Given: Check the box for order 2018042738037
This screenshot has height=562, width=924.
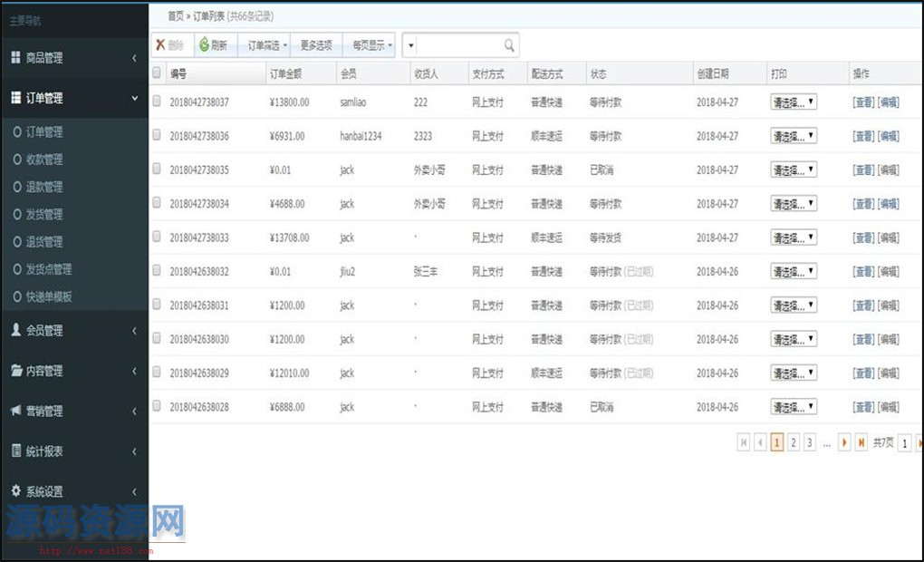Looking at the screenshot, I should click(x=157, y=102).
